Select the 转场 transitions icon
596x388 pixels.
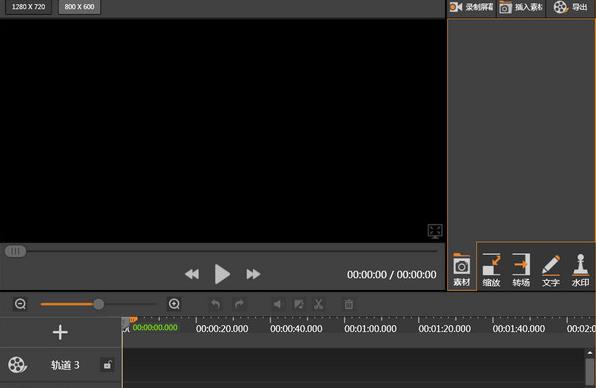point(521,264)
